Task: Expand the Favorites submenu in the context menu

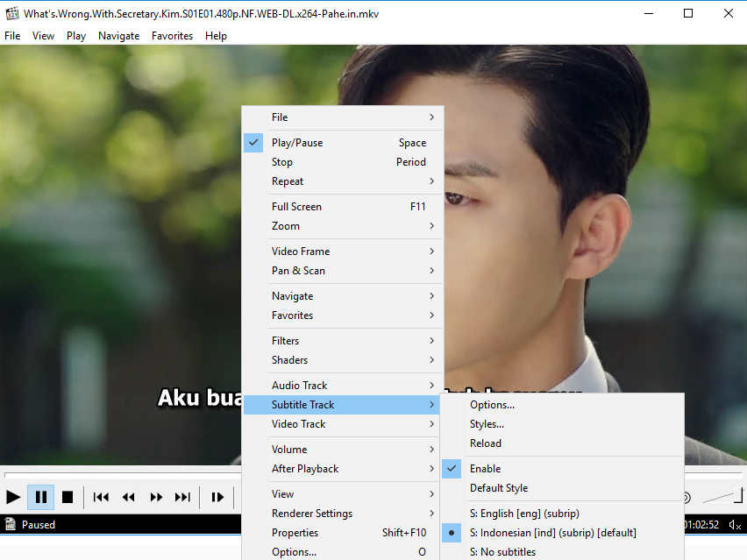Action: pos(343,315)
